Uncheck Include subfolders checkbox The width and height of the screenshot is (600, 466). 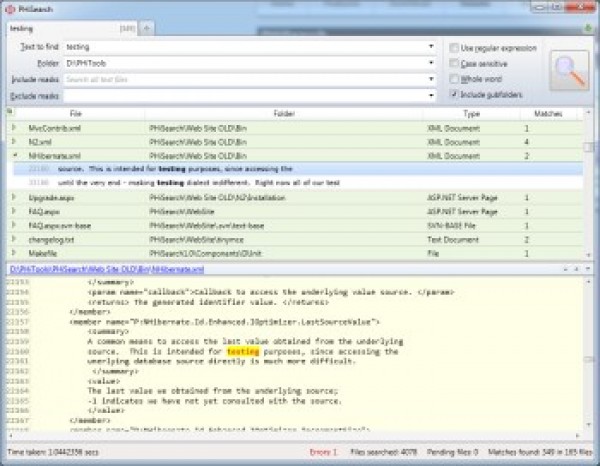455,94
